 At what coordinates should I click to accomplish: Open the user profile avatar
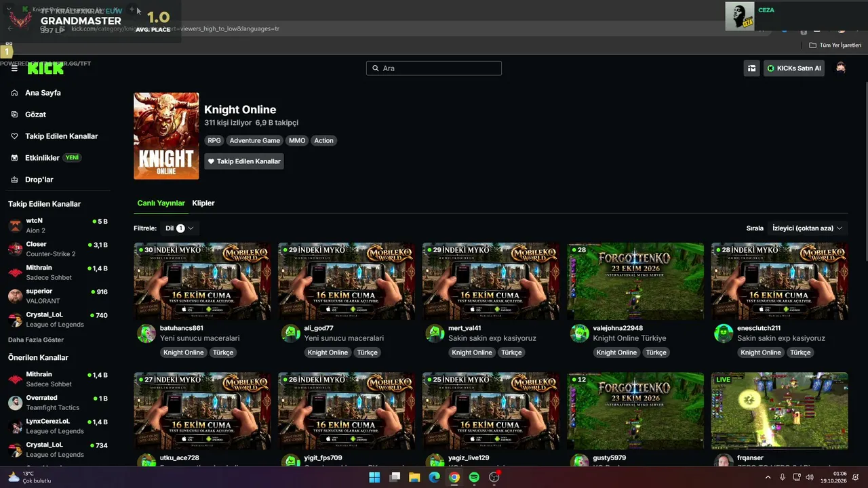coord(841,68)
